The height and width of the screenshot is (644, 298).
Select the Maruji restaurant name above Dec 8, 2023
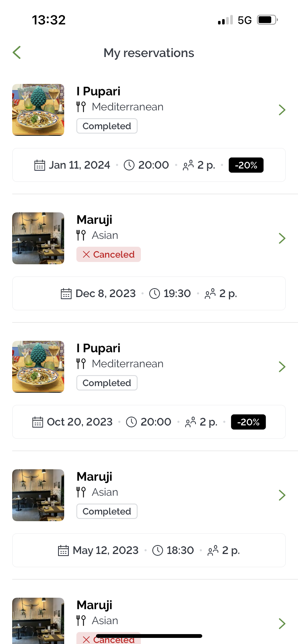tap(94, 220)
